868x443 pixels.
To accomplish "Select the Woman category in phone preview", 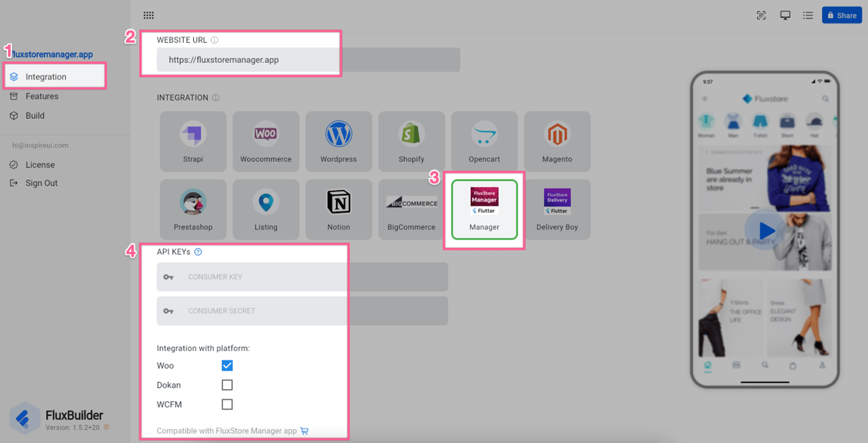I will coord(706,125).
